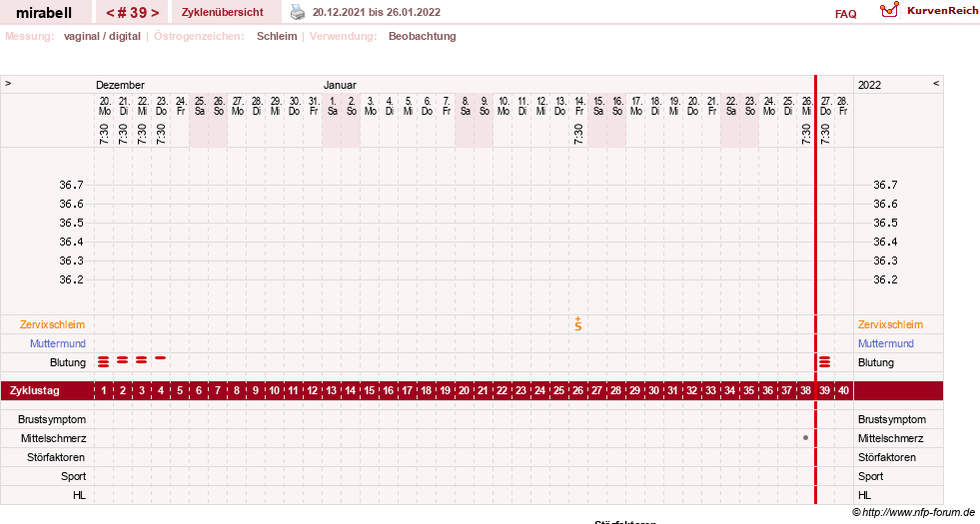Click the bleeding symbol on cycle day 3
The width and height of the screenshot is (980, 524).
click(142, 359)
